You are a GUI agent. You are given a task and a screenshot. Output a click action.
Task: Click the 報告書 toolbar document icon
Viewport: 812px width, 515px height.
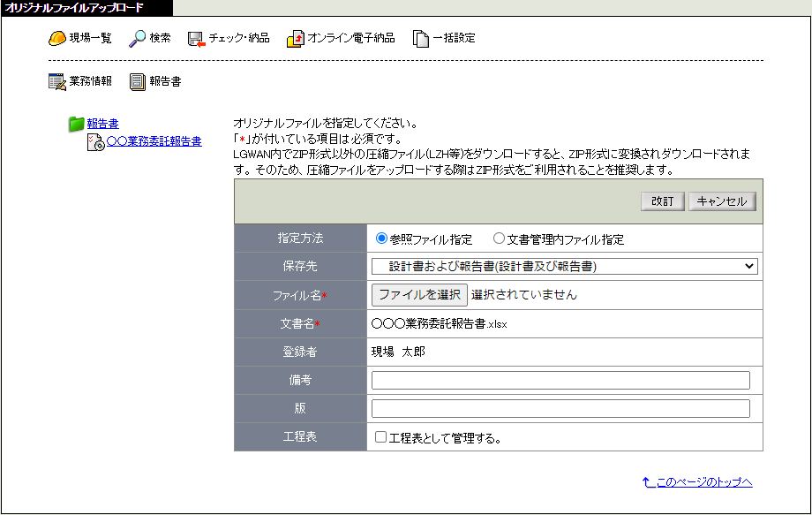point(137,82)
